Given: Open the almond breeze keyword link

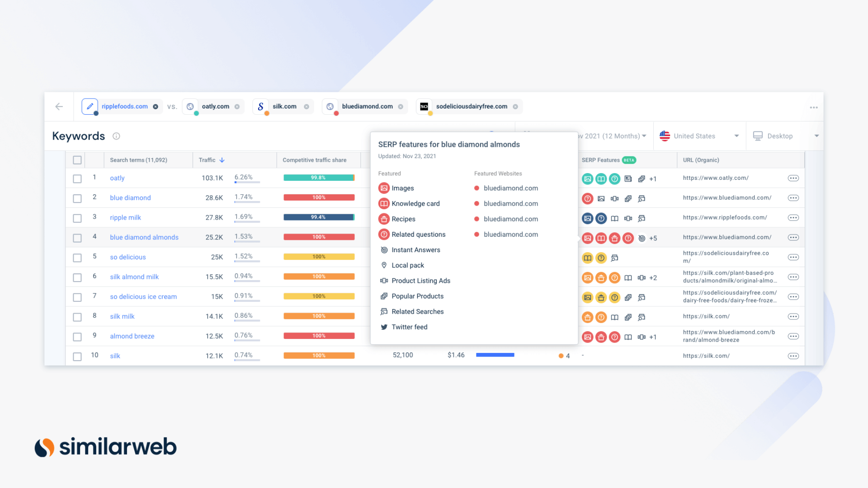Looking at the screenshot, I should coord(132,336).
